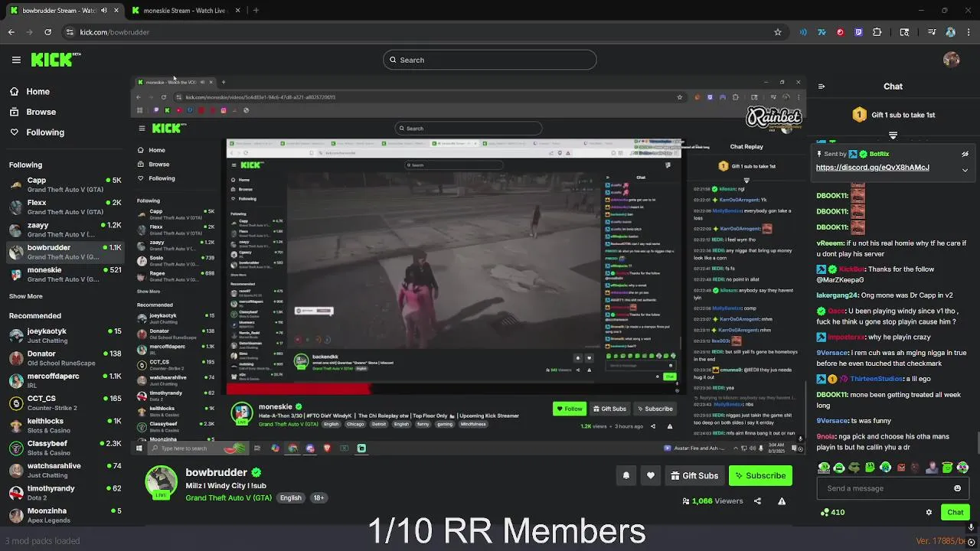
Task: Open Following in the sidebar
Action: [x=37, y=132]
